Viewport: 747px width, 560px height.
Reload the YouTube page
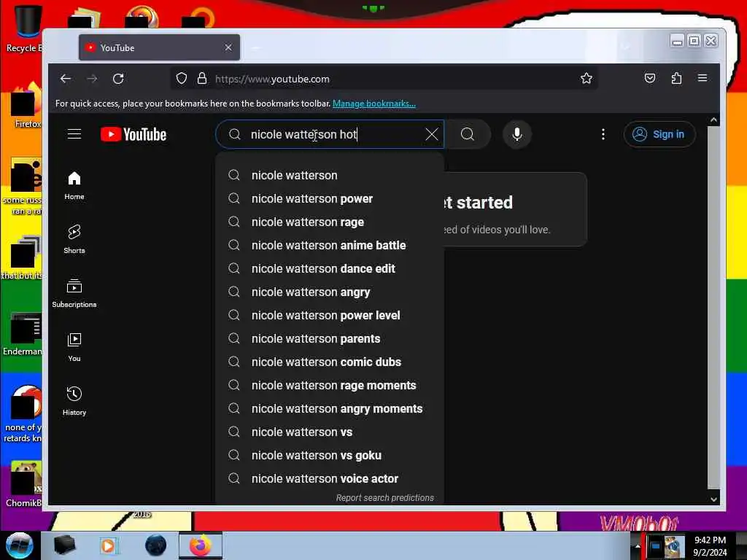118,79
